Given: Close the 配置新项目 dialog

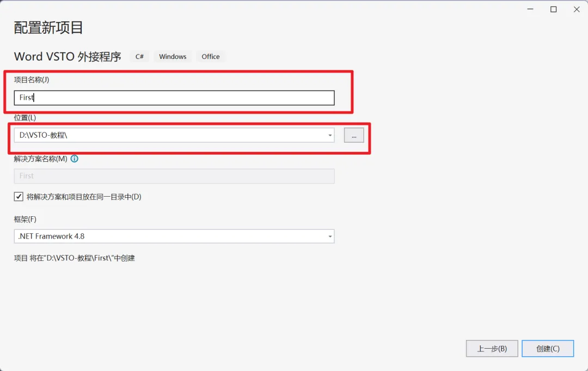Looking at the screenshot, I should click(x=577, y=9).
